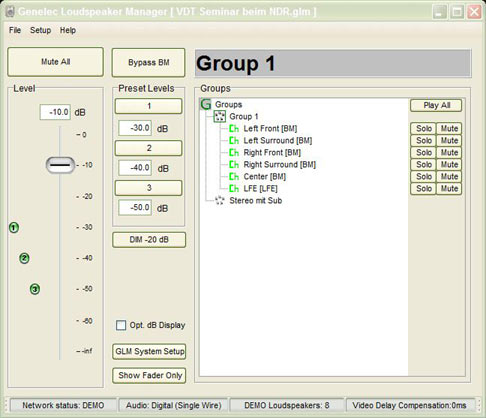Click Show Fader Only button

149,376
